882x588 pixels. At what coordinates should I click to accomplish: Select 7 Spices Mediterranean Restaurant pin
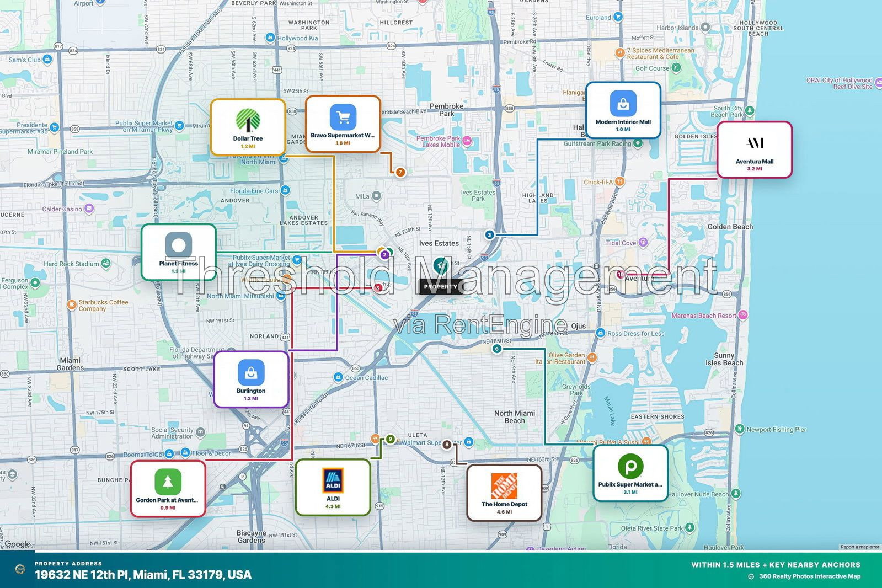[x=620, y=53]
